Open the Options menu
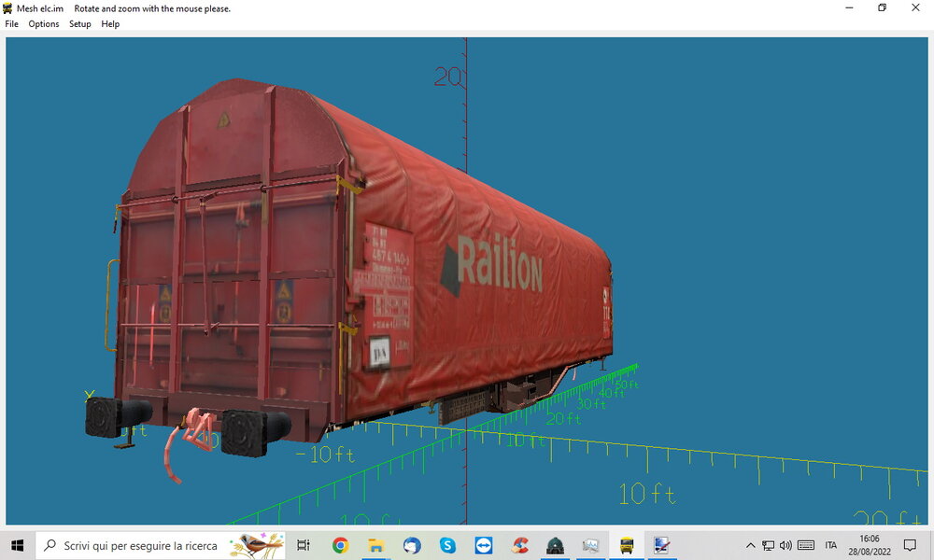Viewport: 934px width, 560px height. 44,24
